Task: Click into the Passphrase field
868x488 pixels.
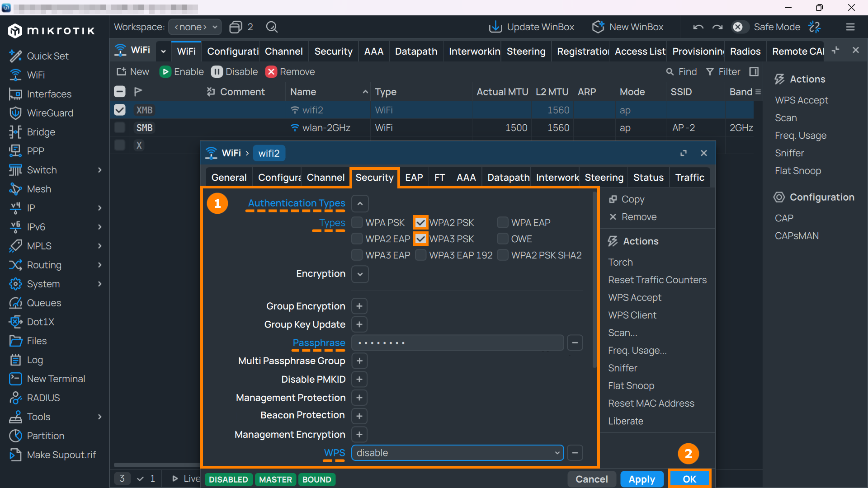Action: (x=458, y=343)
